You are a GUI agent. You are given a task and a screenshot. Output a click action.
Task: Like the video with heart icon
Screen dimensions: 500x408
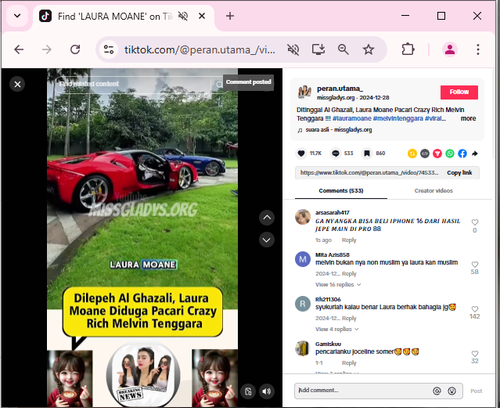(301, 153)
